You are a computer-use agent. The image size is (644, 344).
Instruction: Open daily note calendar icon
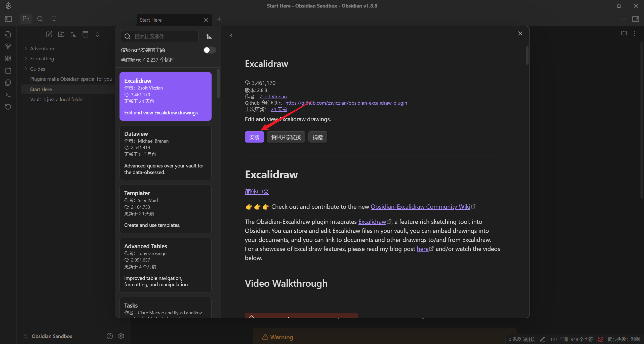pyautogui.click(x=8, y=70)
